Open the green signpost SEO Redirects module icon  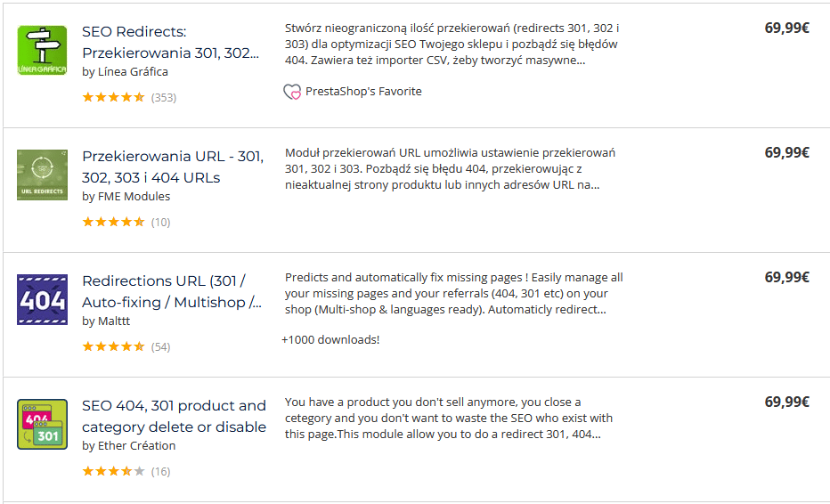click(x=43, y=50)
